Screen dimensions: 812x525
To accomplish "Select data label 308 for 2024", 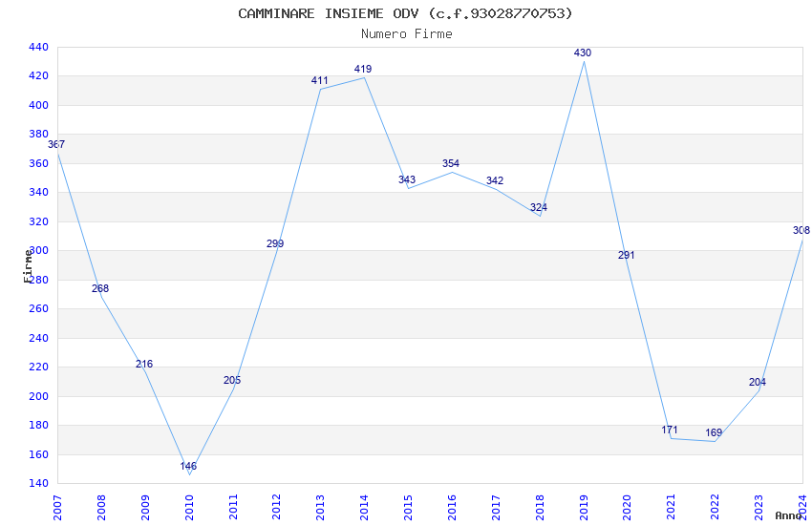I will pos(801,231).
